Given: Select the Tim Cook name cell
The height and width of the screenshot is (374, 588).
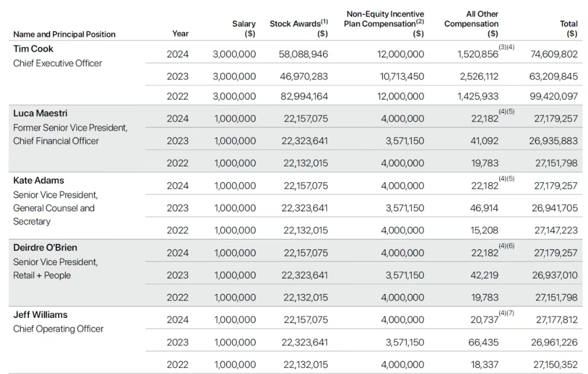Looking at the screenshot, I should pos(33,49).
